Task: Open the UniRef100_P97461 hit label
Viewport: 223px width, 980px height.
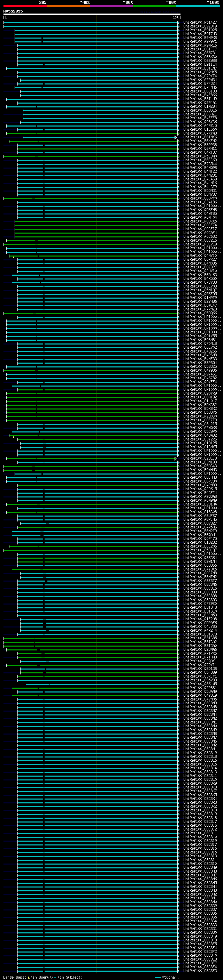Action: (x=200, y=374)
